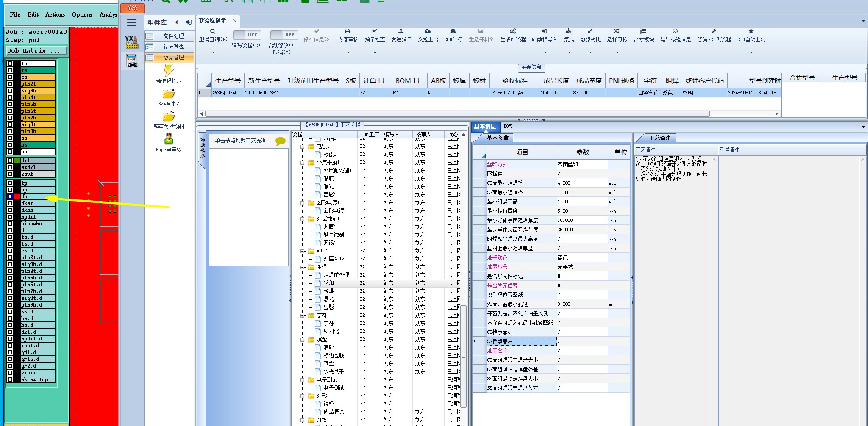Click the 导出流程信息 smiley icon
Screen dimensions: 868x426
[676, 31]
